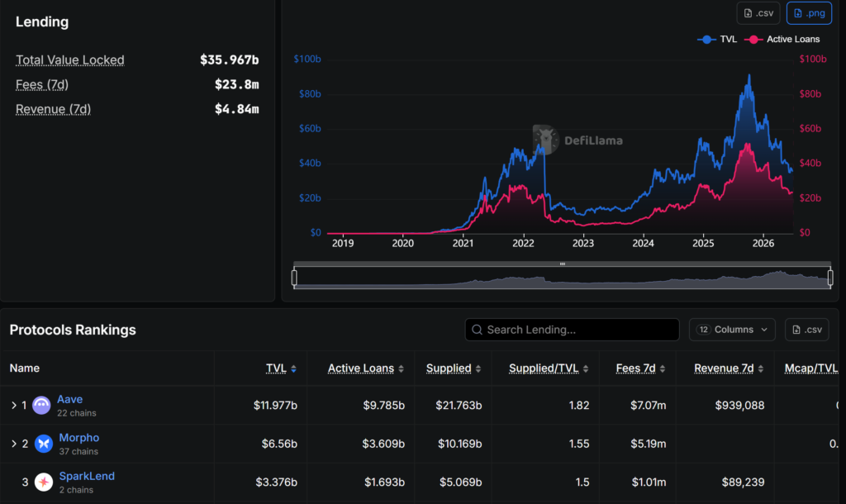Click the Protocols Rankings heading
The image size is (846, 504).
point(73,330)
